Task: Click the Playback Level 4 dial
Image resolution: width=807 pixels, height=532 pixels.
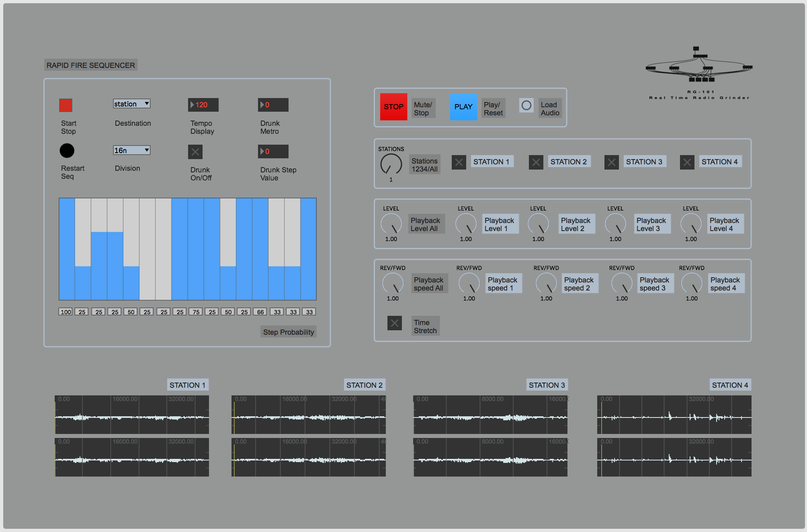Action: point(691,224)
